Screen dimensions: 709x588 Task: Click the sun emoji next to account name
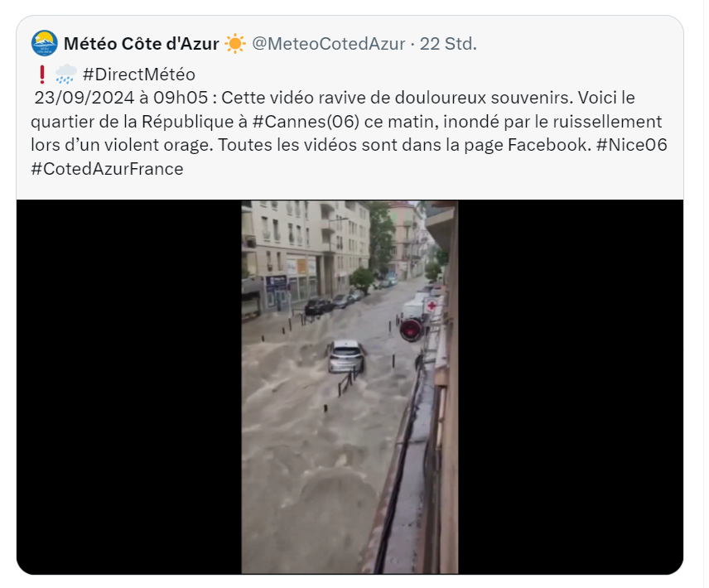pos(235,44)
